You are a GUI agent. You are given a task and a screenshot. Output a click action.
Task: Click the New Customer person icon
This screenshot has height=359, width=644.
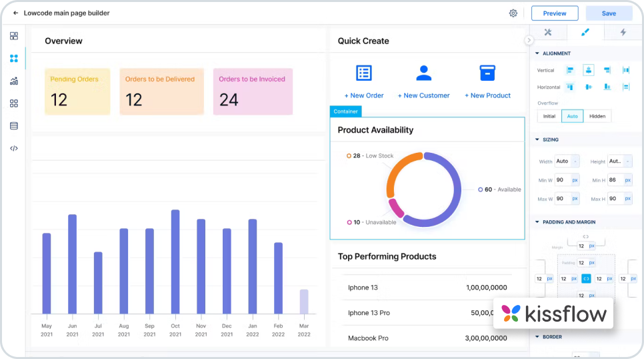[x=423, y=73]
